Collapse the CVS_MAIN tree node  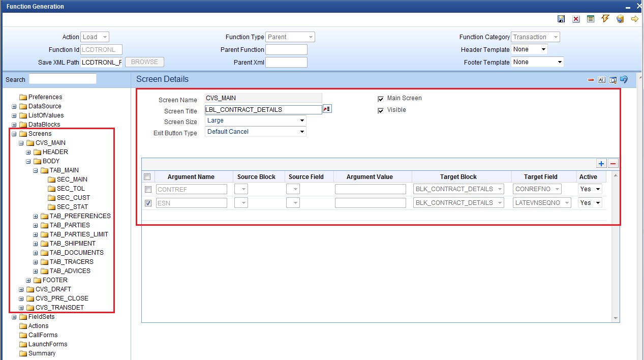click(21, 143)
